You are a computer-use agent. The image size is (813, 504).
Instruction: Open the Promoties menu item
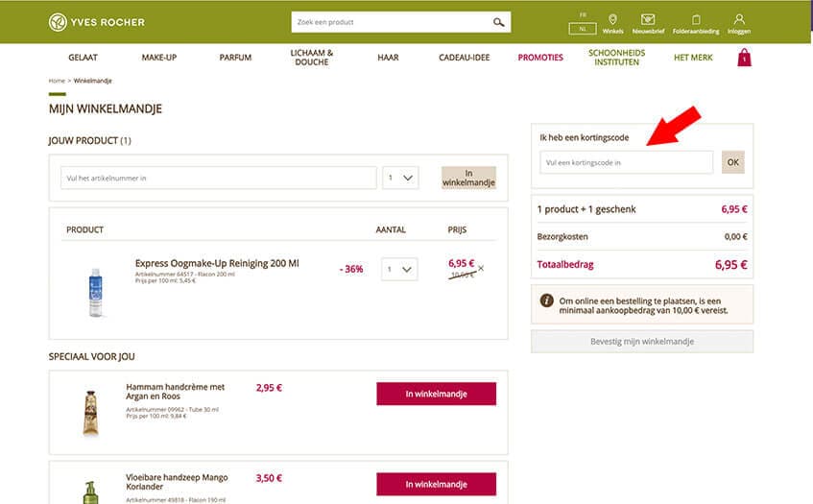click(540, 58)
